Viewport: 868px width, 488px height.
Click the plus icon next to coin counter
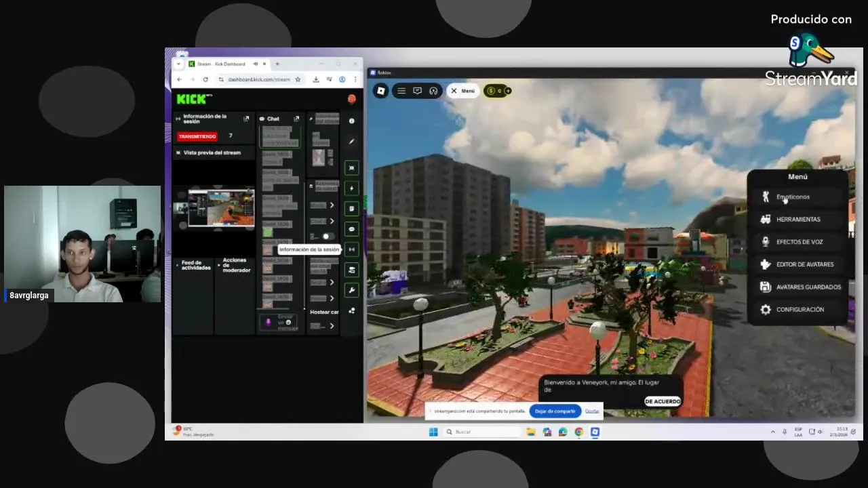508,91
